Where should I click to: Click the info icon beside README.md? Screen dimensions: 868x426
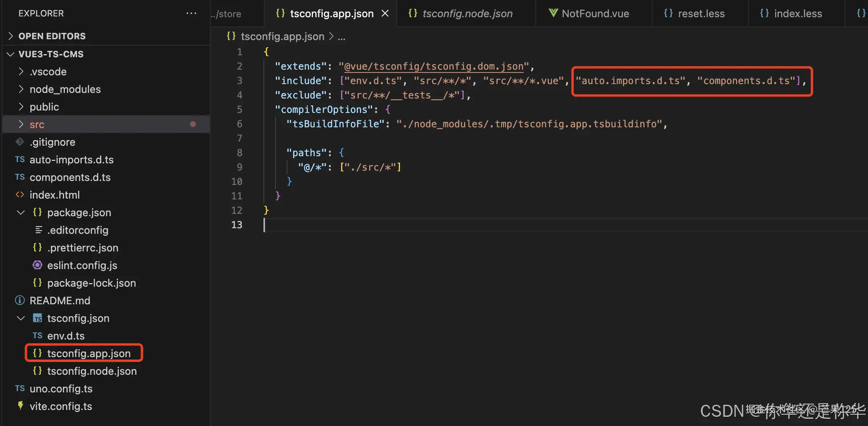click(20, 300)
